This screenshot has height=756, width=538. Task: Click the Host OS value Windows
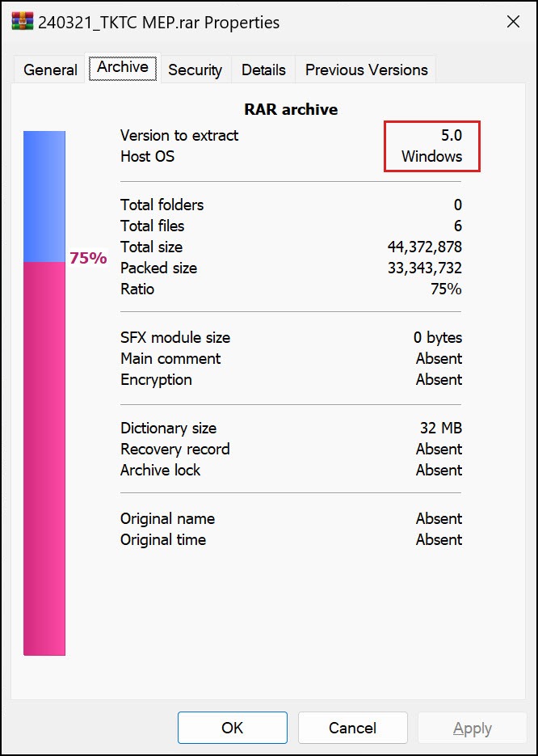432,156
